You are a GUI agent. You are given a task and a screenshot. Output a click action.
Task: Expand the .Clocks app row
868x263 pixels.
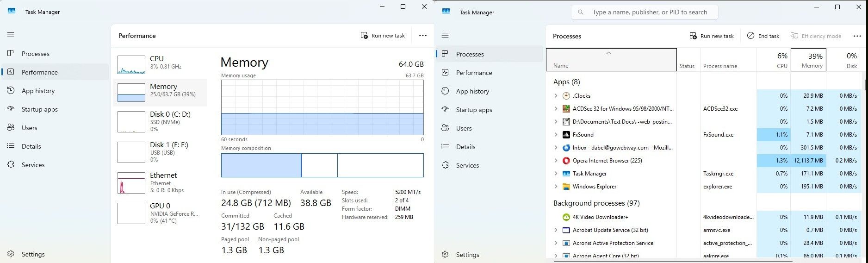coord(556,96)
